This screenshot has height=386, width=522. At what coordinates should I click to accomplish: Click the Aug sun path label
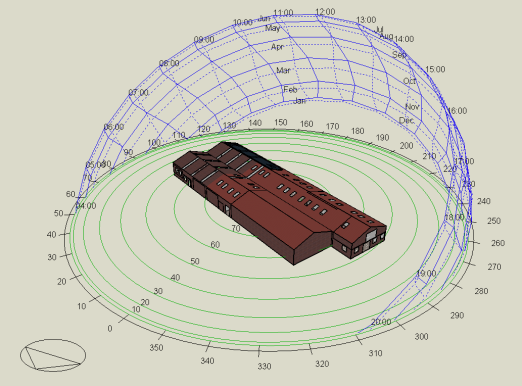point(386,36)
